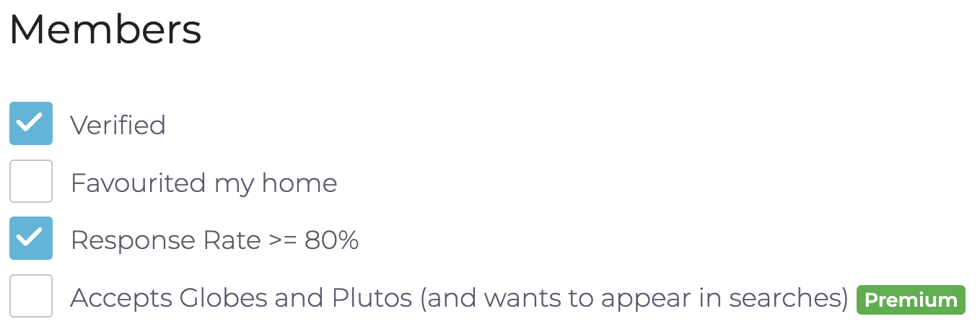This screenshot has height=332, width=980.
Task: Enable the Favourited my home checkbox
Action: click(31, 181)
